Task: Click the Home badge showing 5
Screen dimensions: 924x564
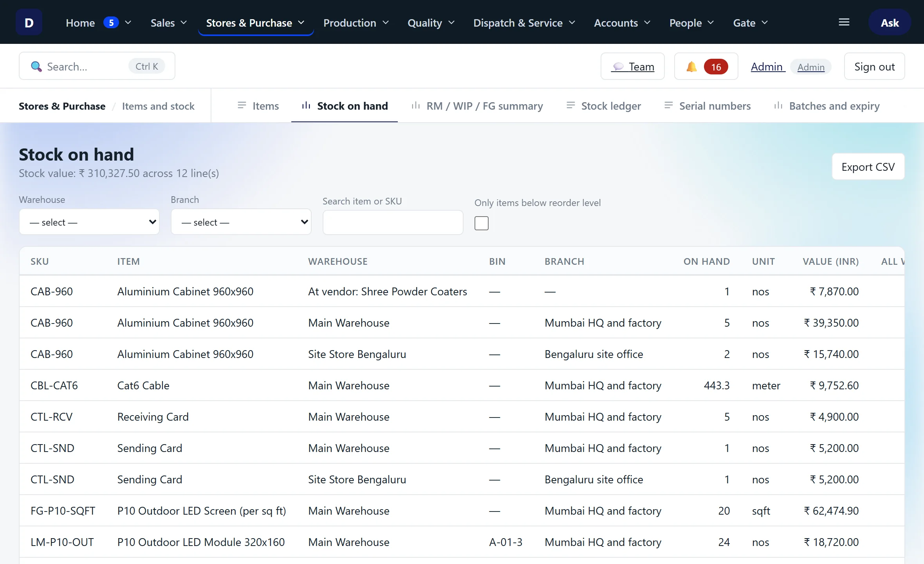Action: 111,22
